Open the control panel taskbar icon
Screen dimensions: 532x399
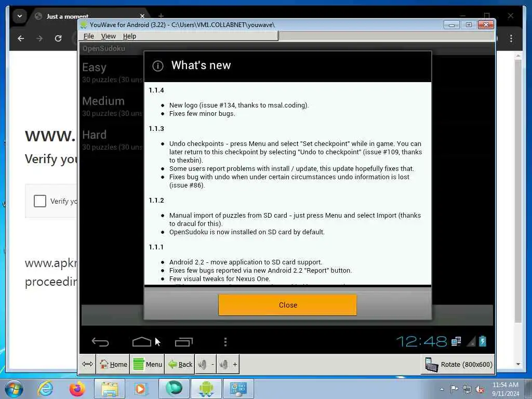(238, 389)
